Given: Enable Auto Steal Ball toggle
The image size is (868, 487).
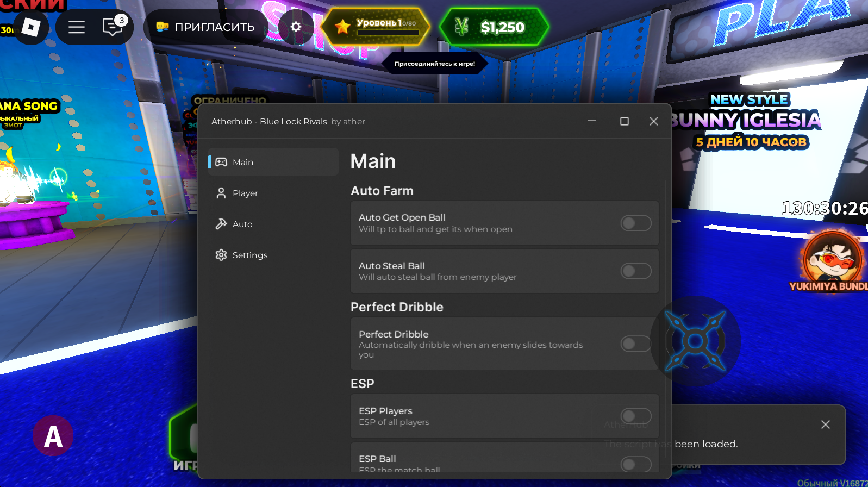Looking at the screenshot, I should 636,271.
